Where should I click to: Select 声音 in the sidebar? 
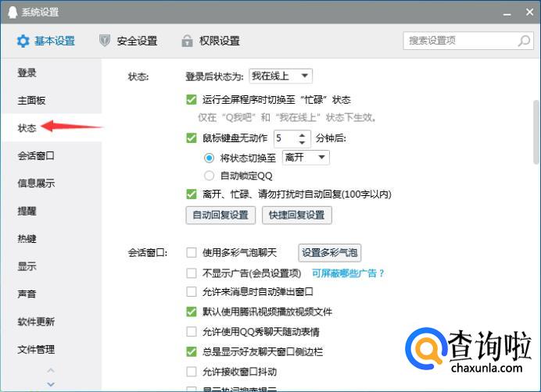(51, 294)
